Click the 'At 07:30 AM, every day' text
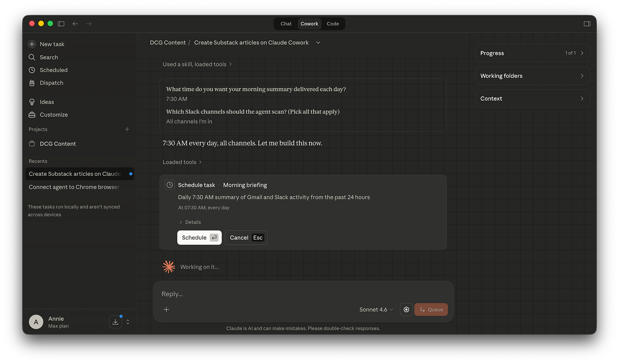 (x=204, y=208)
